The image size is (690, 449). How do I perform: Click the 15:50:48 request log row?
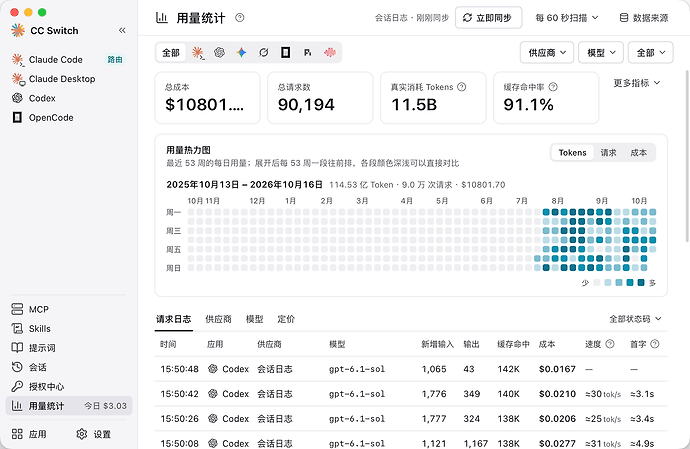(x=411, y=369)
